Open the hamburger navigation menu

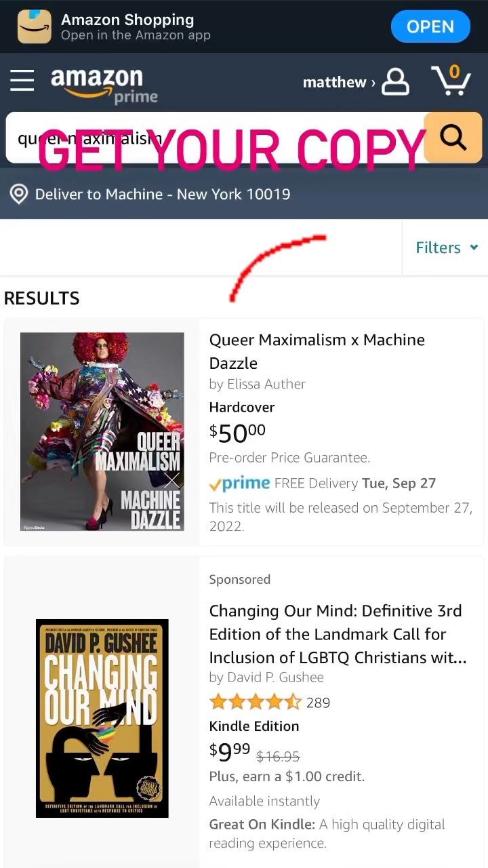[22, 80]
